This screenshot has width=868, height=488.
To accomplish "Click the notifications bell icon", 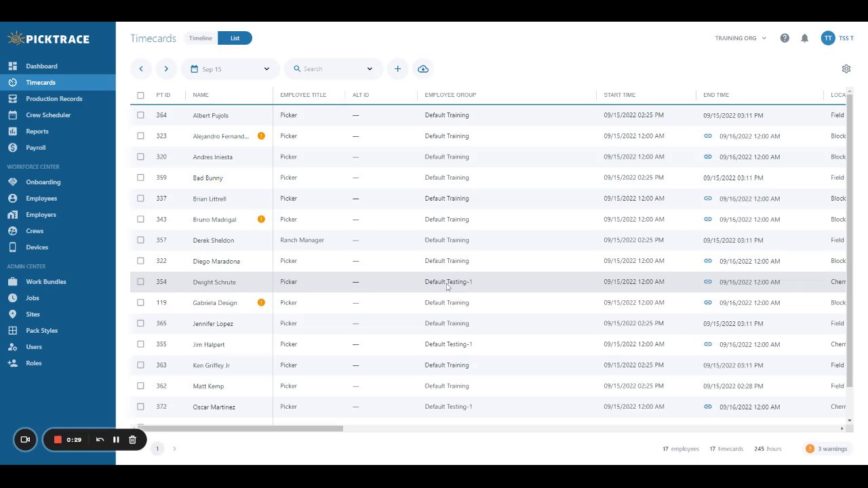I will click(805, 38).
